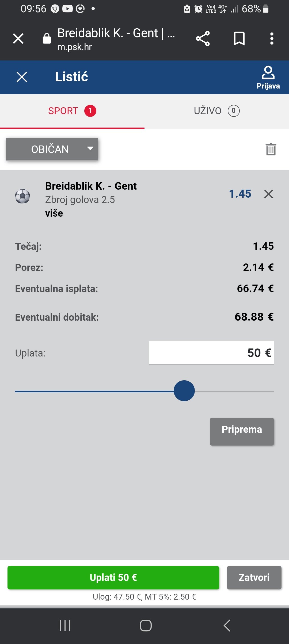Tap the Android home navigation button
Viewport: 289px width, 644px height.
[146, 626]
